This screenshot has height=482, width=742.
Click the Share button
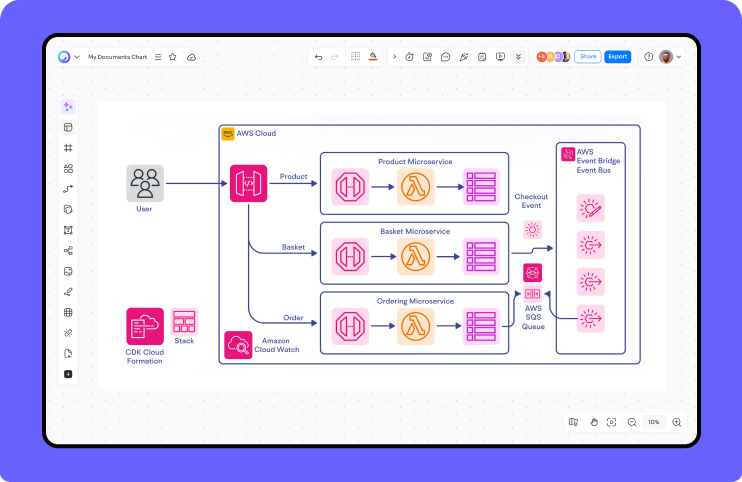[x=588, y=57]
